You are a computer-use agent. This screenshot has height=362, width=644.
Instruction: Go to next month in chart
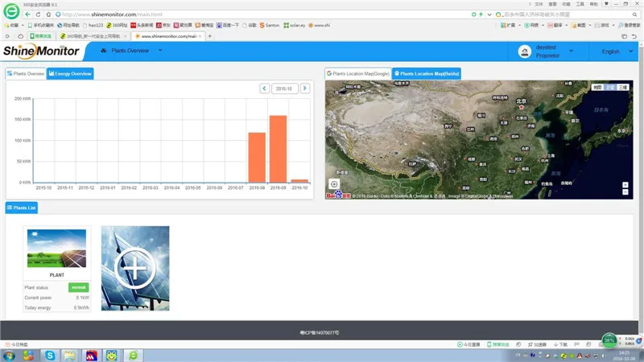coord(305,88)
